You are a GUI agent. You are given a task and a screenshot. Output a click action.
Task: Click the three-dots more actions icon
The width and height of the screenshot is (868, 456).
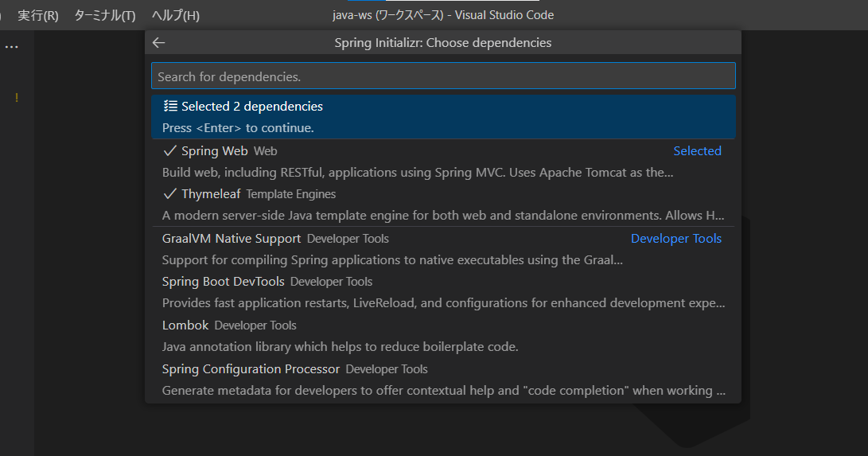11,47
